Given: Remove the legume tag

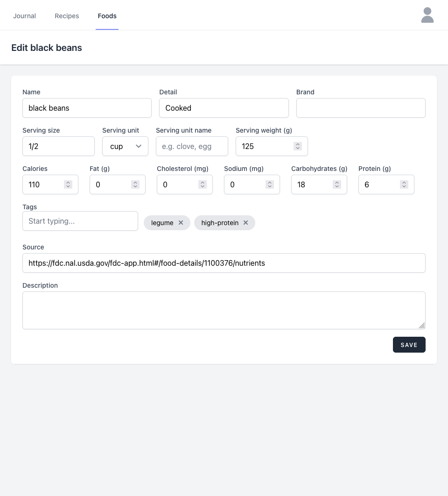Looking at the screenshot, I should click(x=181, y=223).
